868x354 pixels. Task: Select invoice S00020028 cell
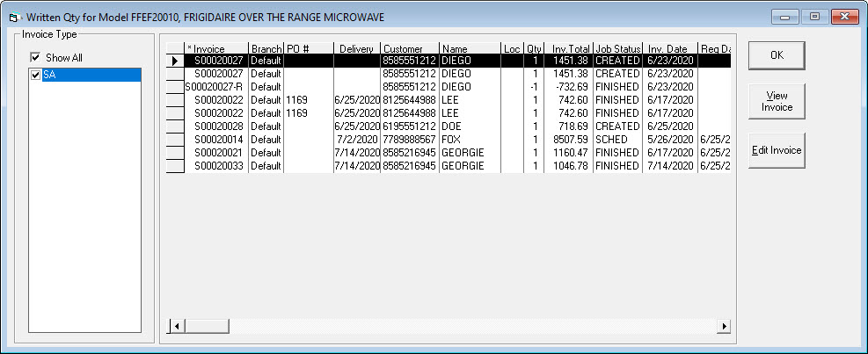click(215, 126)
